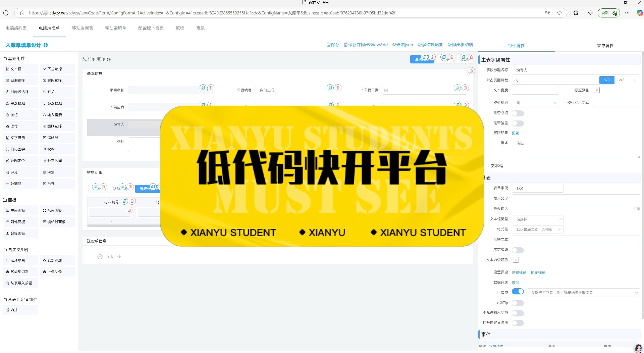Open the 配置版本管理 tab
Image resolution: width=644 pixels, height=353 pixels.
151,28
